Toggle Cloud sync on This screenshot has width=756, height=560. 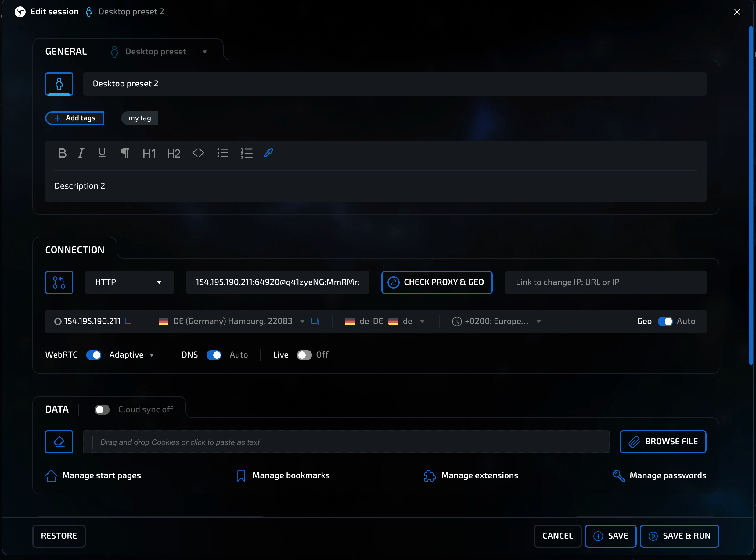click(102, 410)
